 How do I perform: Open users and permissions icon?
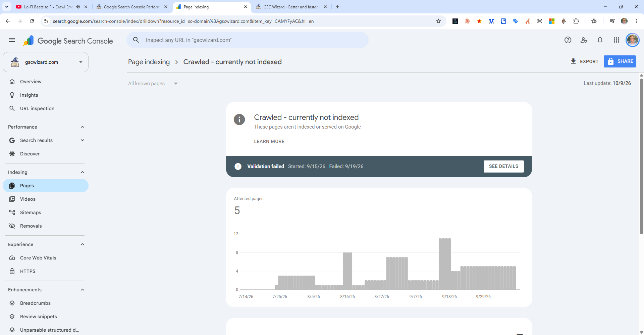(584, 40)
